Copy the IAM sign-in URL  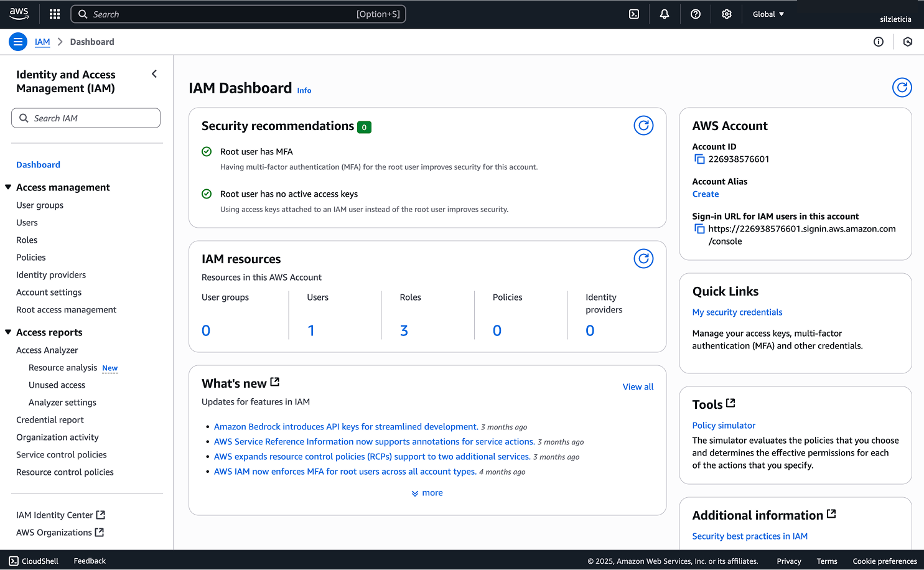699,228
